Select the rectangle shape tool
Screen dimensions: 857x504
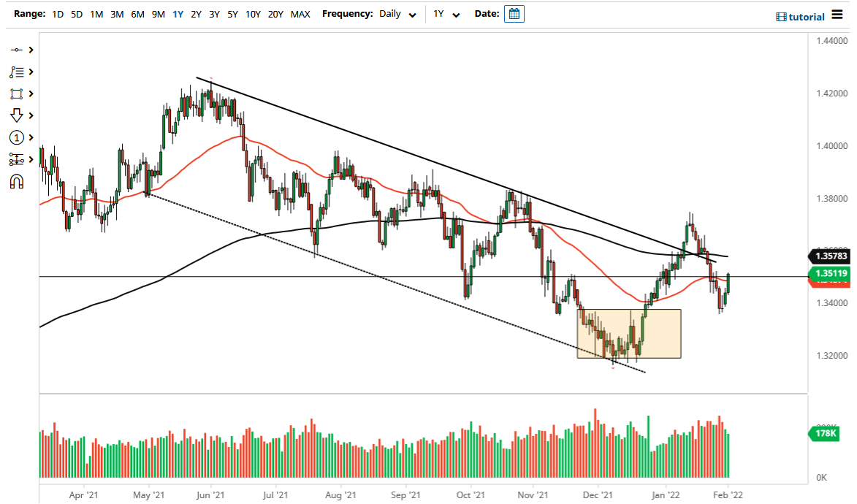15,93
